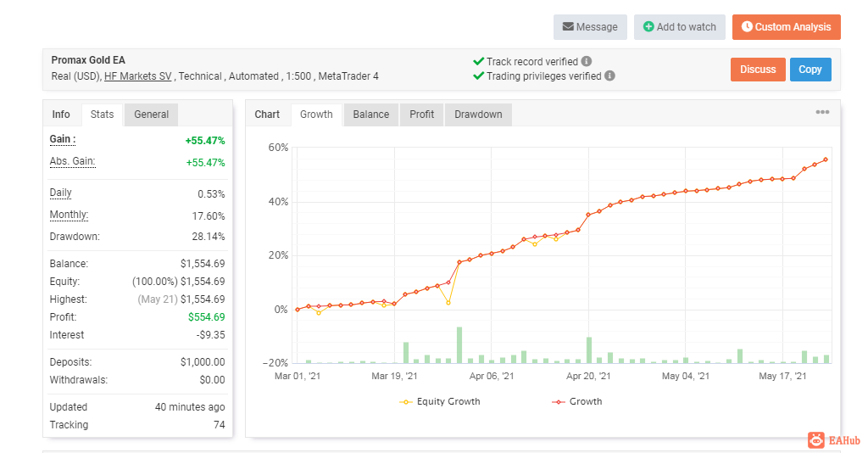Click the Gain label for details
868x453 pixels.
pos(63,139)
